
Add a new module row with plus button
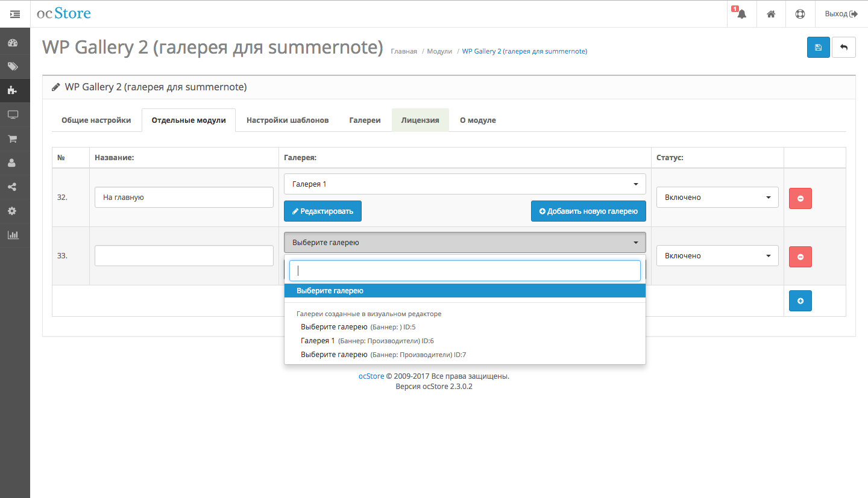[800, 301]
